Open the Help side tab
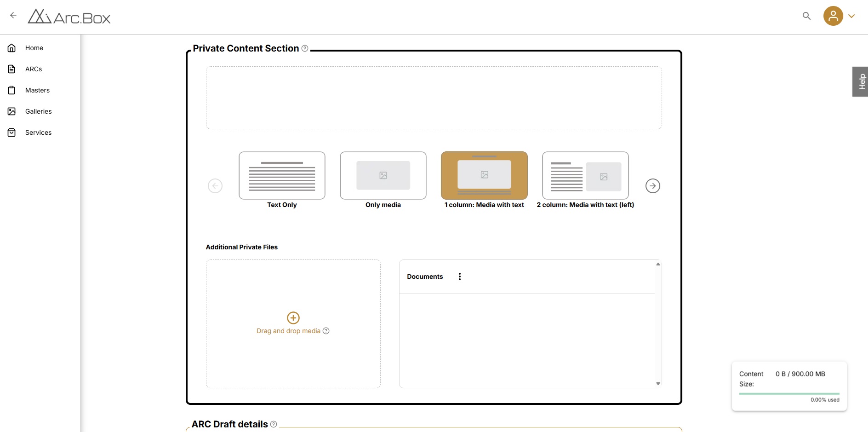 coord(860,81)
